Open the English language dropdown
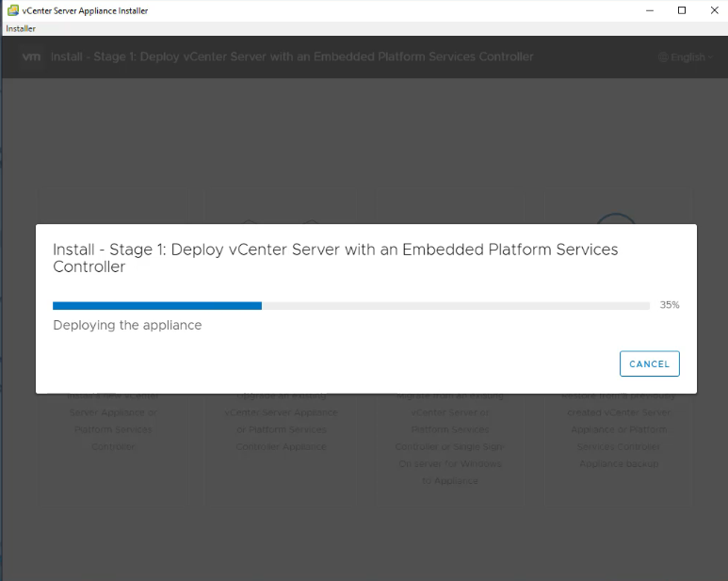 pyautogui.click(x=686, y=57)
